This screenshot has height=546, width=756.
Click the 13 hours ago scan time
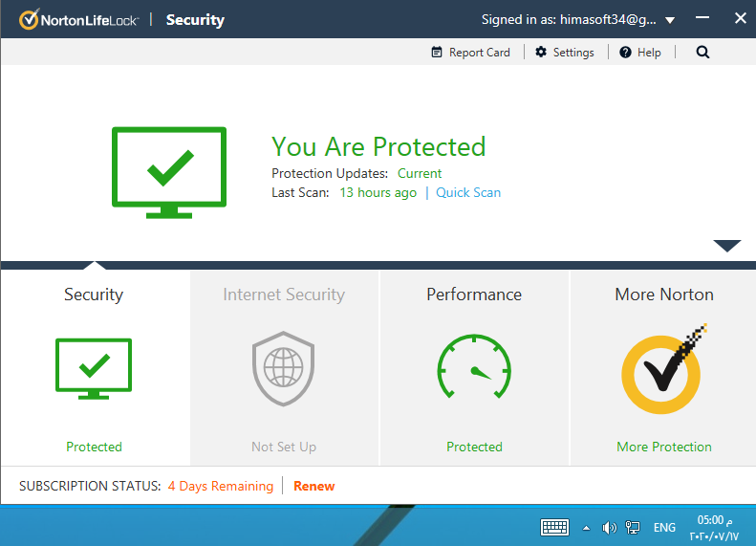point(378,192)
